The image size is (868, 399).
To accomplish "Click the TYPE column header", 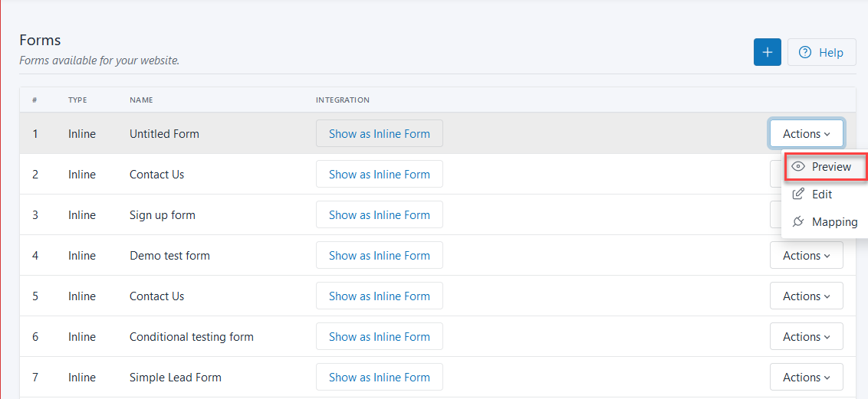I will (x=78, y=100).
